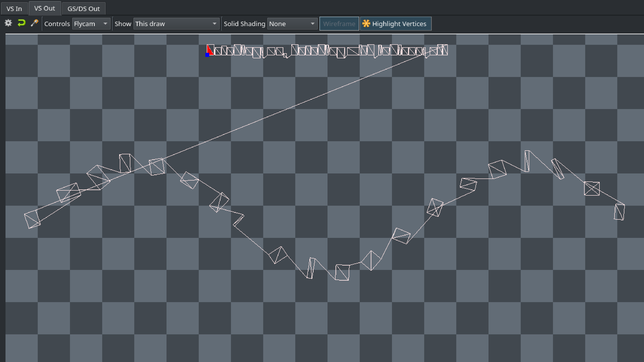Select the VS Out tab
Screen dimensions: 644x362
pyautogui.click(x=44, y=8)
